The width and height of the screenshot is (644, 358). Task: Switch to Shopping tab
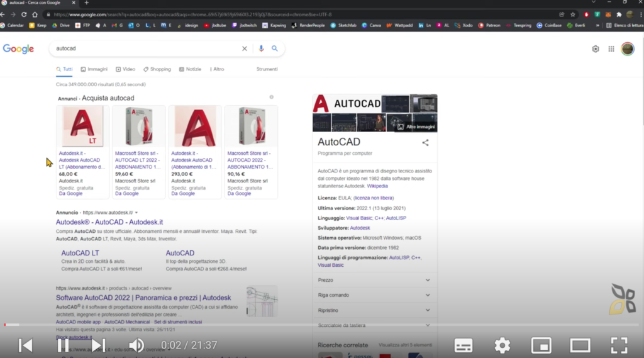[157, 69]
